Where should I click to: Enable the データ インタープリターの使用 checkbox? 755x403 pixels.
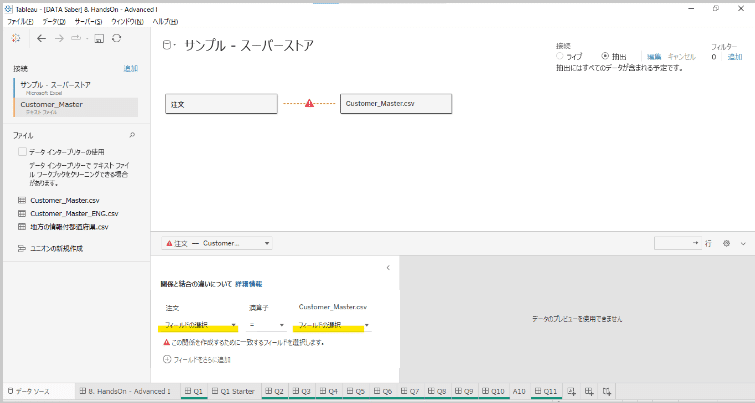22,152
